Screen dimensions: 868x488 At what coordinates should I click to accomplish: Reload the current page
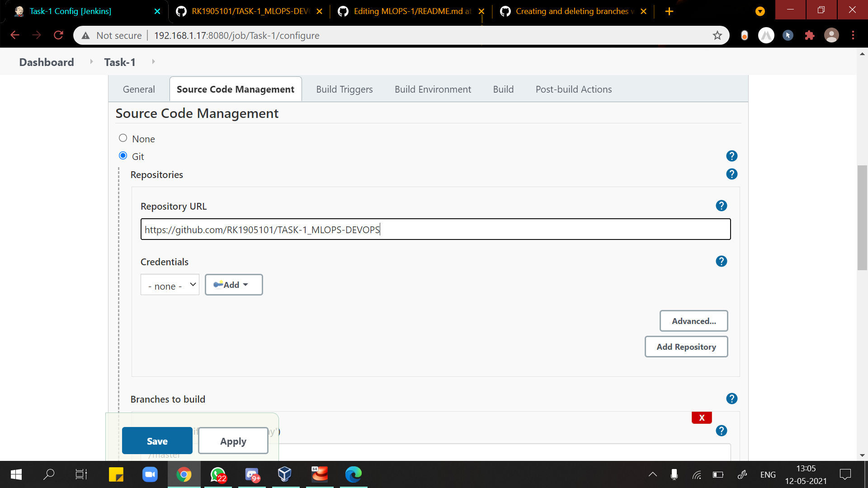[x=58, y=35]
